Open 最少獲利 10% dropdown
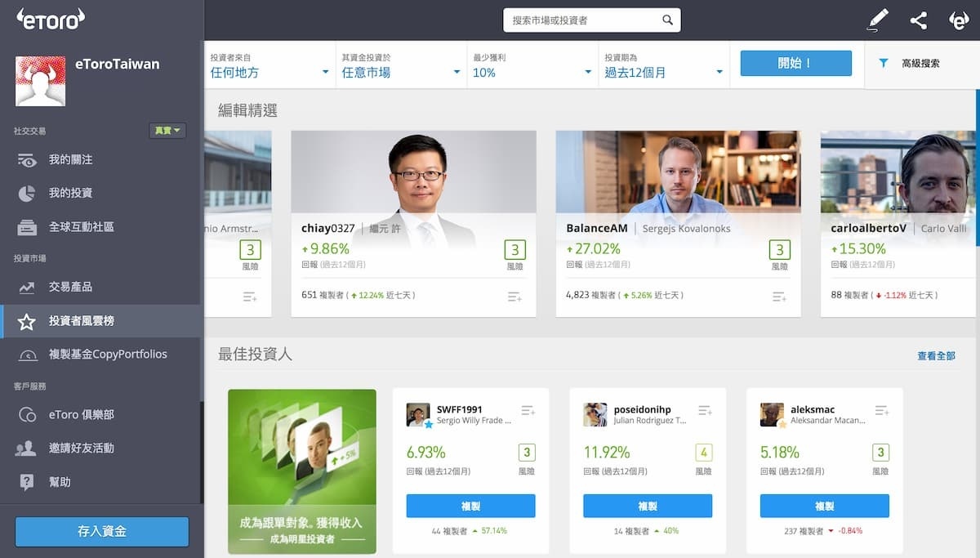 coord(532,65)
